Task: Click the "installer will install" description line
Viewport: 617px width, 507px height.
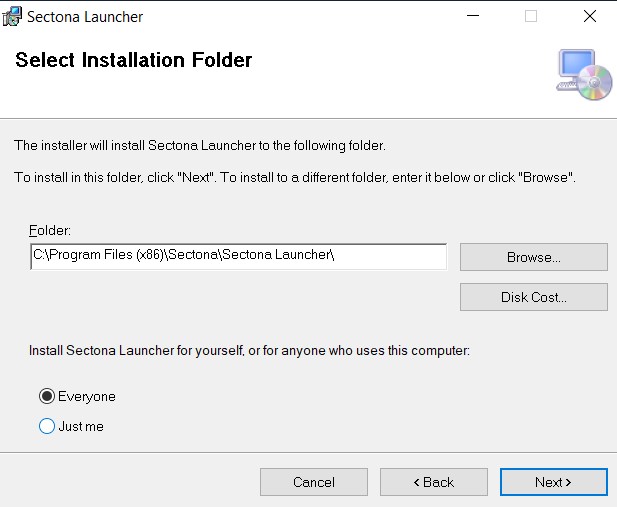Action: [200, 146]
